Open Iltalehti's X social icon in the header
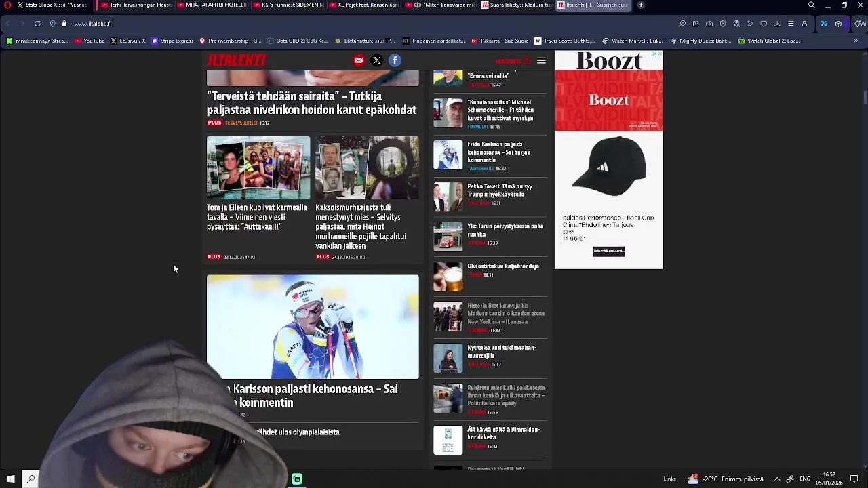This screenshot has height=488, width=868. (377, 60)
